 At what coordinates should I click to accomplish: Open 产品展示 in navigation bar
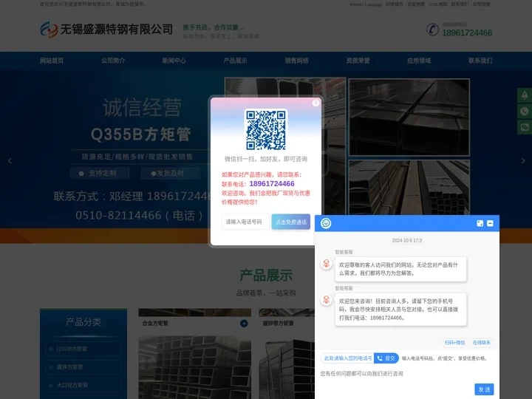pyautogui.click(x=235, y=61)
